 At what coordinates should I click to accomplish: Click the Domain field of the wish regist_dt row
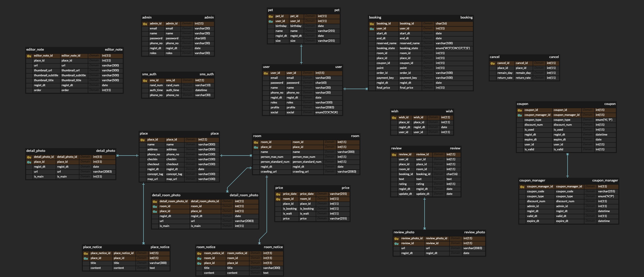[433, 127]
